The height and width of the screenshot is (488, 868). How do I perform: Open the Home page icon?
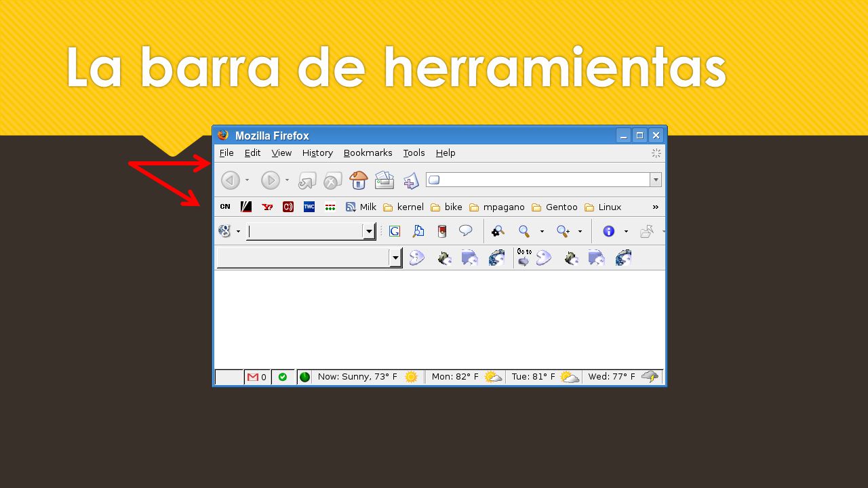(x=359, y=180)
